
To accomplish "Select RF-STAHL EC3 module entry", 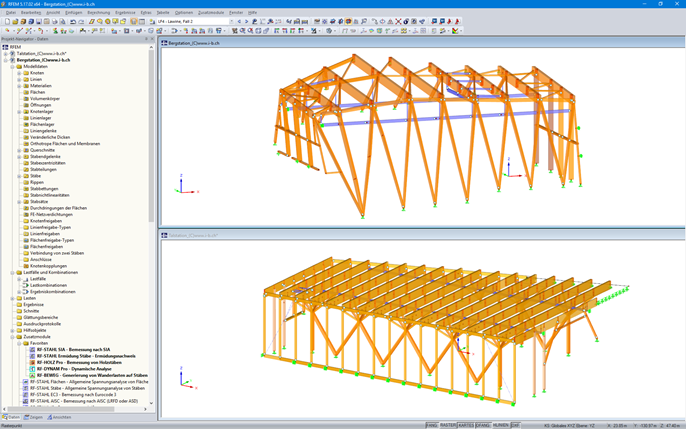I will coord(73,394).
